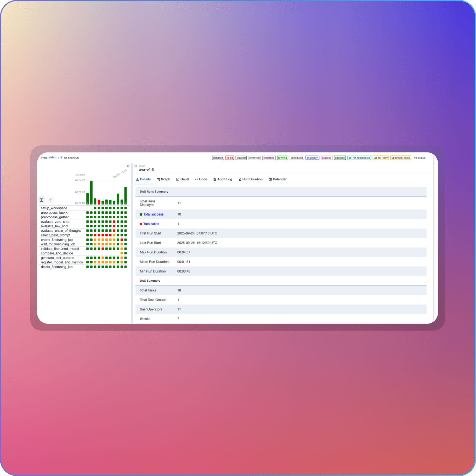Click the Total failed link
The height and width of the screenshot is (476, 476).
pos(151,224)
